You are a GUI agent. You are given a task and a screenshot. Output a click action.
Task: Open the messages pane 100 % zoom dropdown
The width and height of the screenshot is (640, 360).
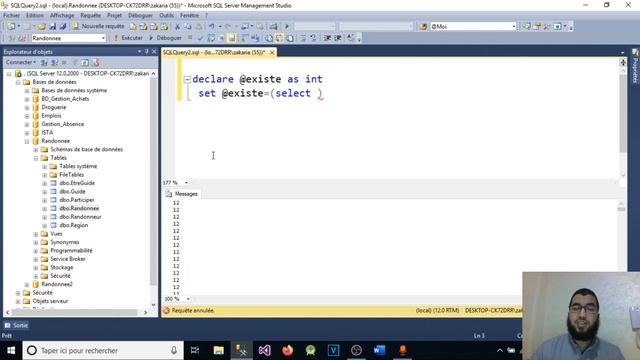point(188,299)
